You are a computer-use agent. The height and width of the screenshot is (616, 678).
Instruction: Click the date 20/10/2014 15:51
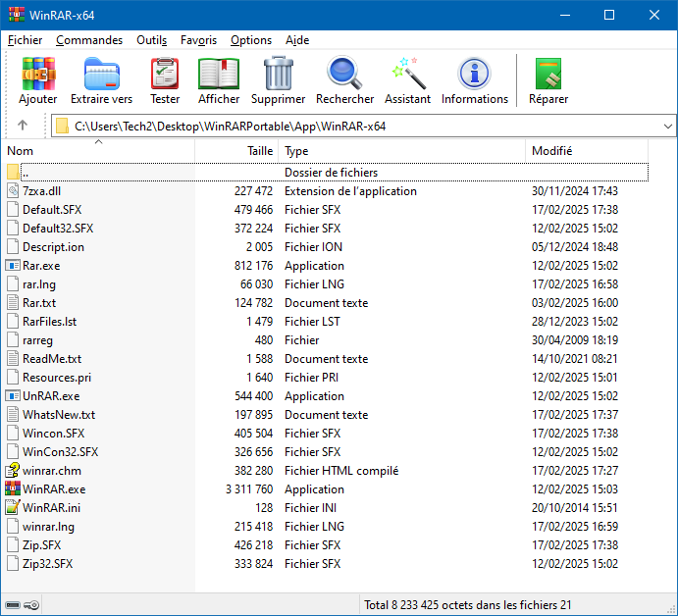click(x=575, y=507)
